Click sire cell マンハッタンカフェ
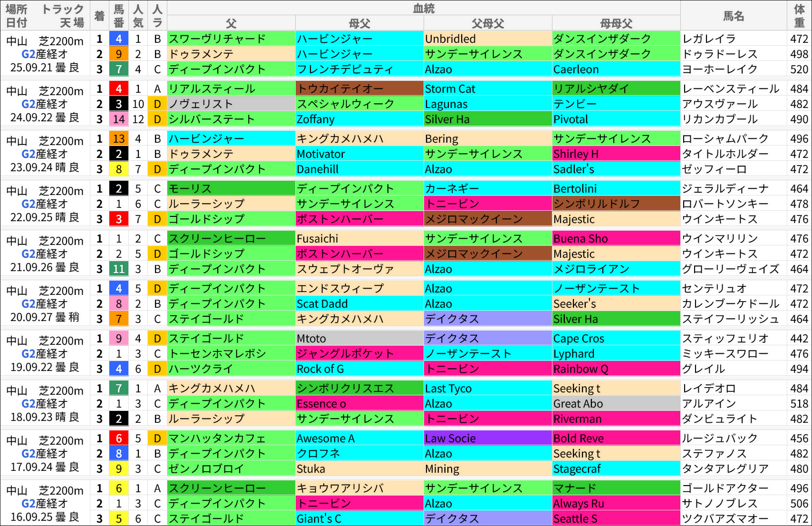 coord(231,438)
